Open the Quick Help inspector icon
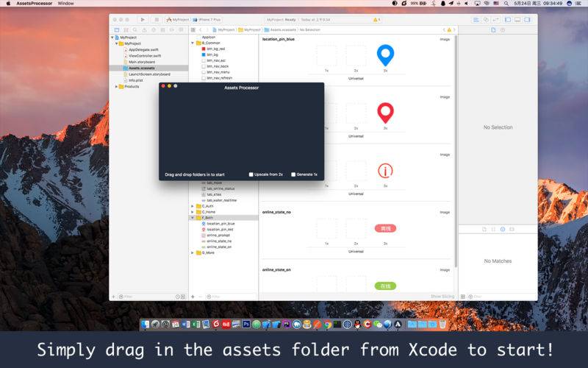This screenshot has width=588, height=368. [x=503, y=29]
